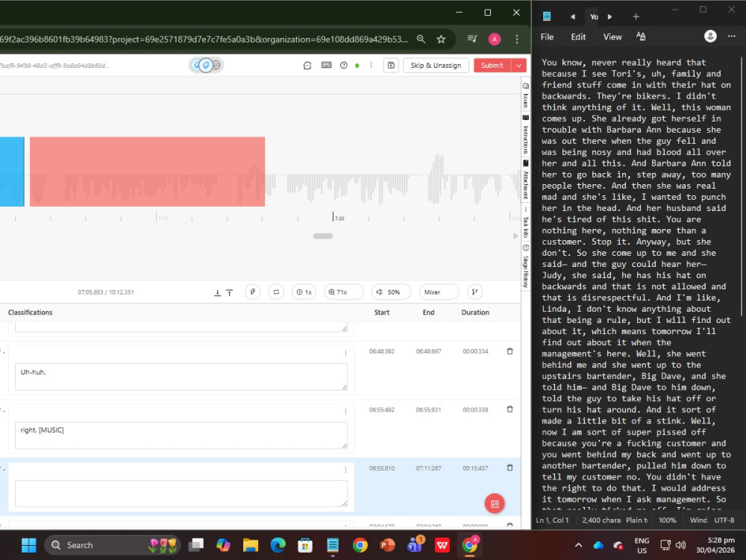The width and height of the screenshot is (746, 560).
Task: Click the set segment start (up arrow) icon
Action: click(x=229, y=292)
